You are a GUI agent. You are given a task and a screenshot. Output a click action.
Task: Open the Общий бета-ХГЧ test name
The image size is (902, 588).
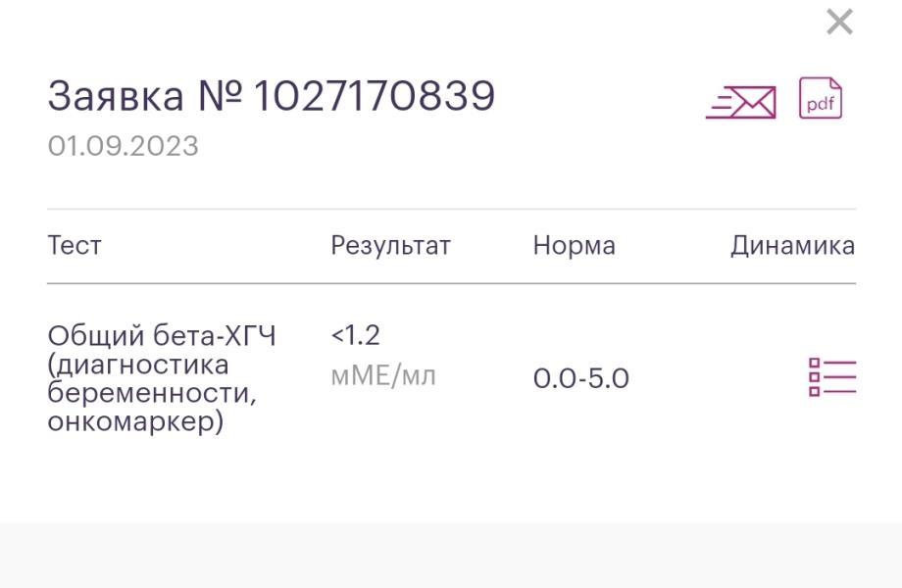[x=162, y=336]
